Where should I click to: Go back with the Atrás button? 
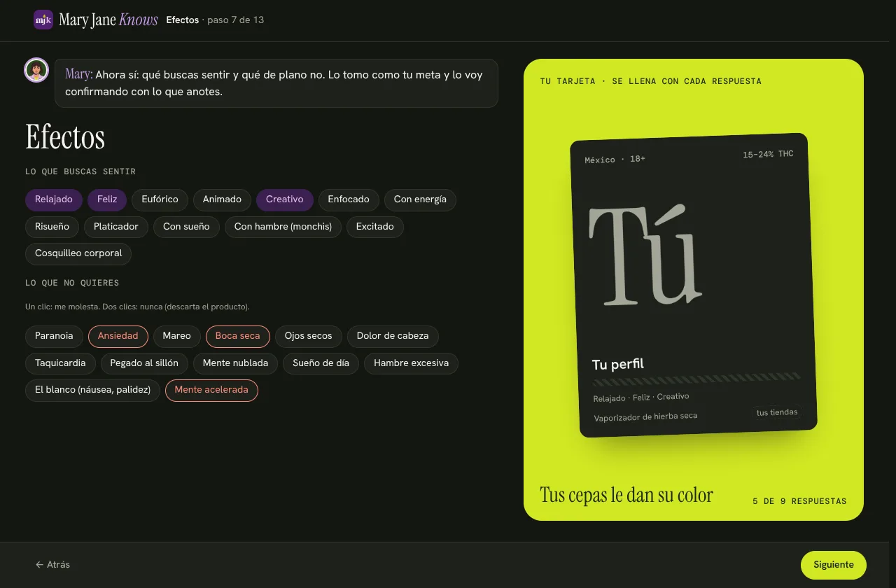click(x=52, y=565)
